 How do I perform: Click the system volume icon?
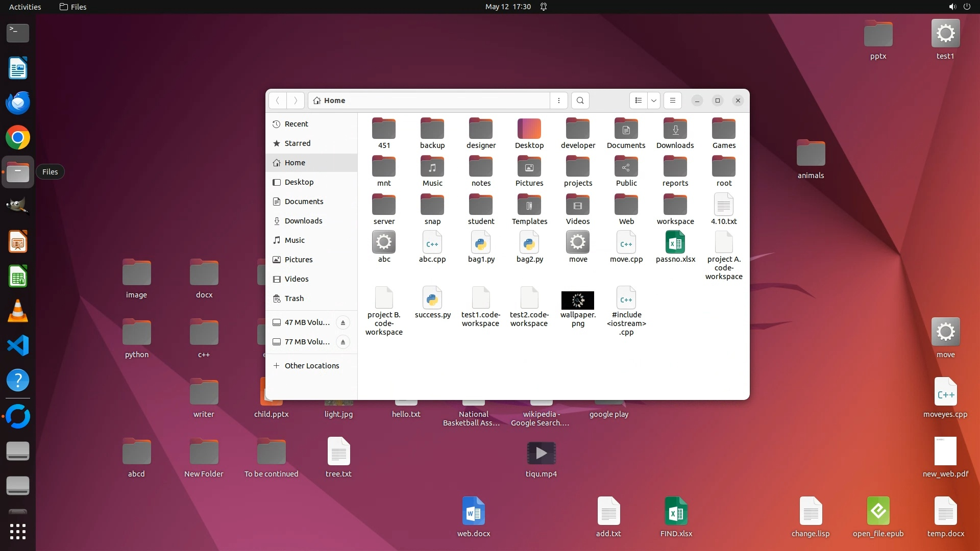(x=952, y=7)
